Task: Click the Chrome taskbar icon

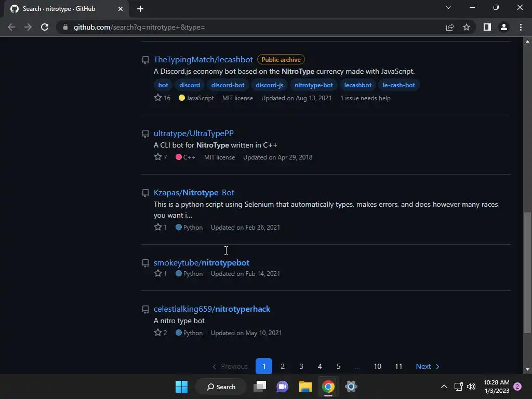Action: point(328,387)
